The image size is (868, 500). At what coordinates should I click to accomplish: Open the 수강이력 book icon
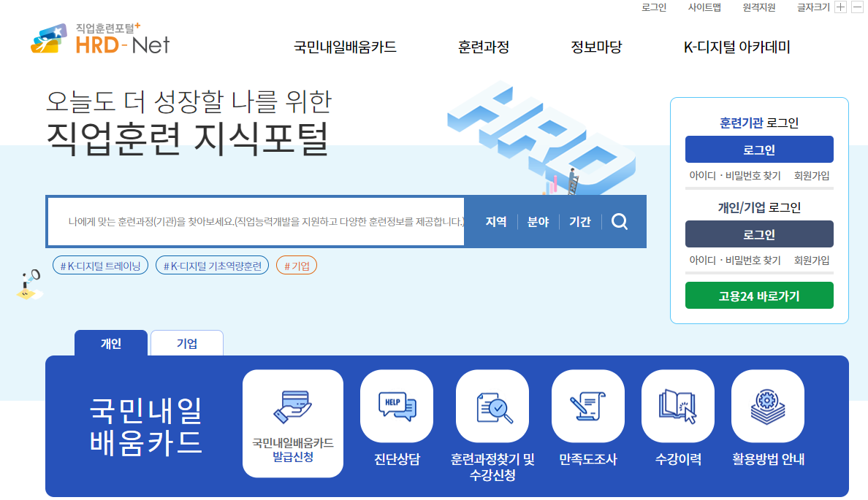[x=677, y=406]
